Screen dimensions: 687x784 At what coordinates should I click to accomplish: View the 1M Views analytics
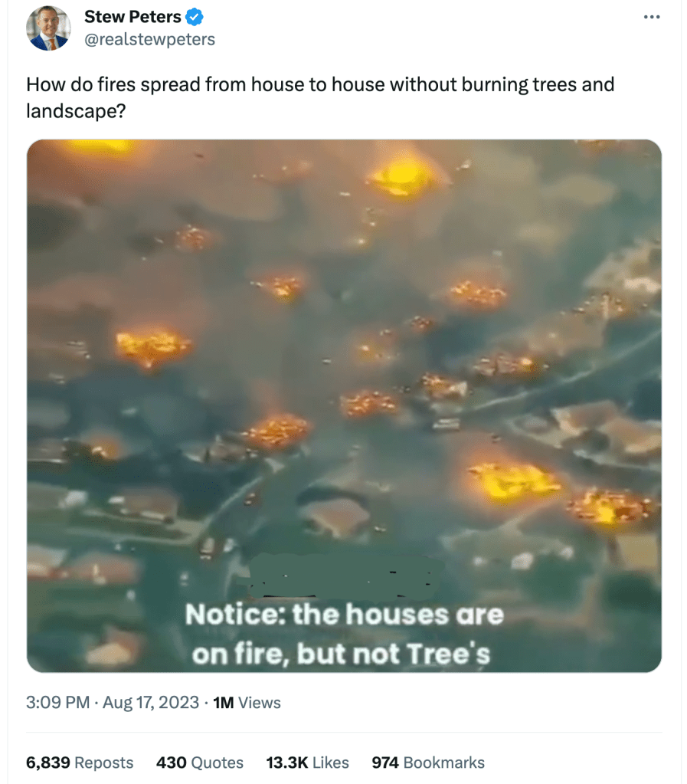[x=247, y=702]
